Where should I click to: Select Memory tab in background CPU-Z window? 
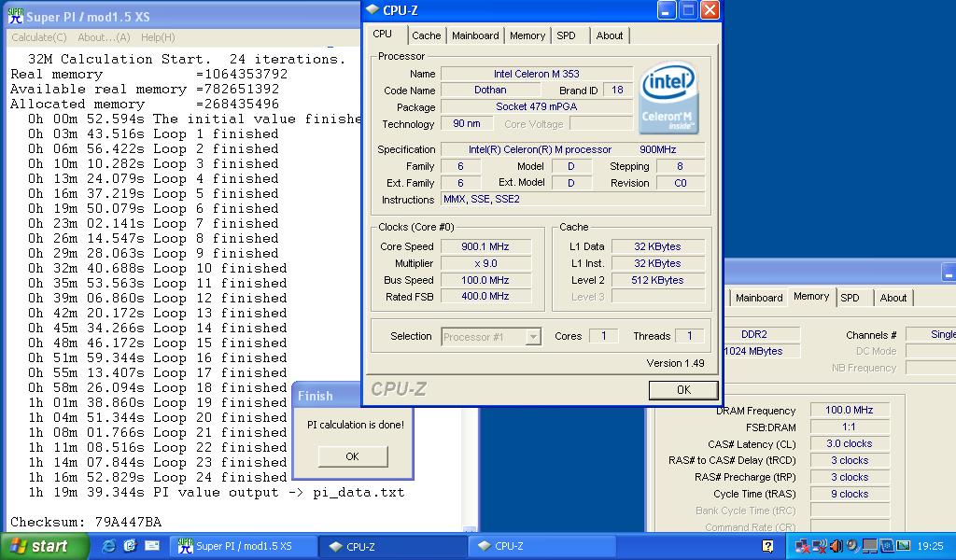click(811, 296)
